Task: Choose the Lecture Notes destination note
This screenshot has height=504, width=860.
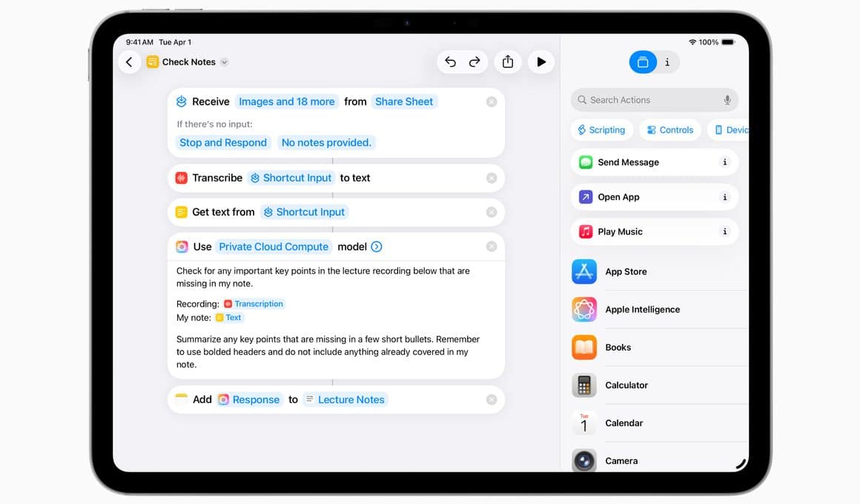Action: coord(345,399)
